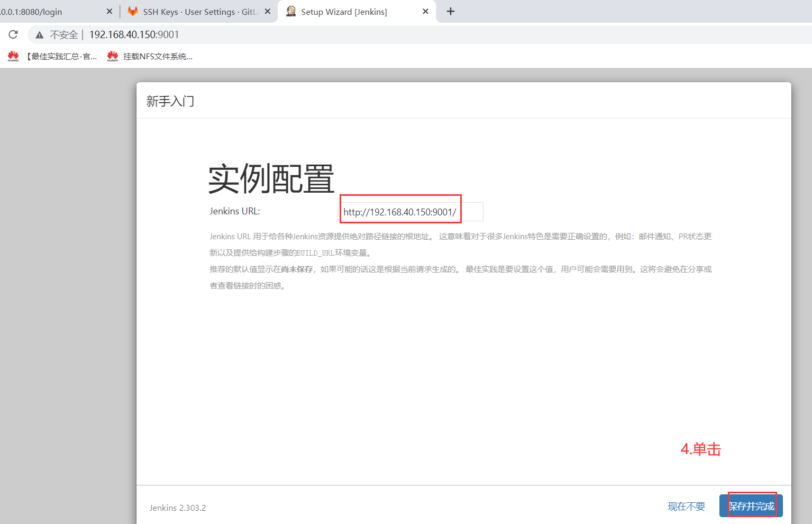Reload the page with the refresh icon
Image resolution: width=812 pixels, height=524 pixels.
(x=13, y=34)
